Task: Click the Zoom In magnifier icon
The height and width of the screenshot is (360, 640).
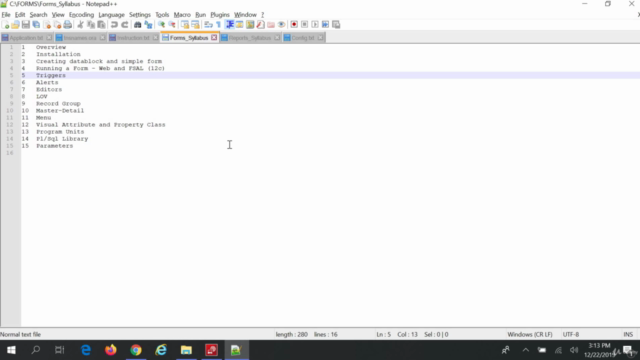Action: click(x=161, y=24)
